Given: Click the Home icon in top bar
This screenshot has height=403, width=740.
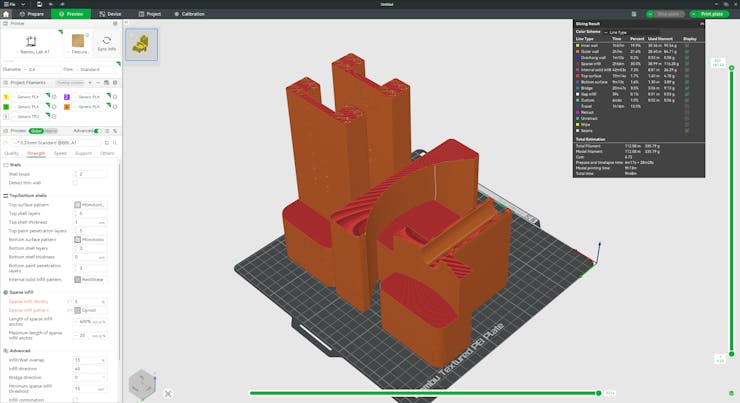Looking at the screenshot, I should click(7, 14).
